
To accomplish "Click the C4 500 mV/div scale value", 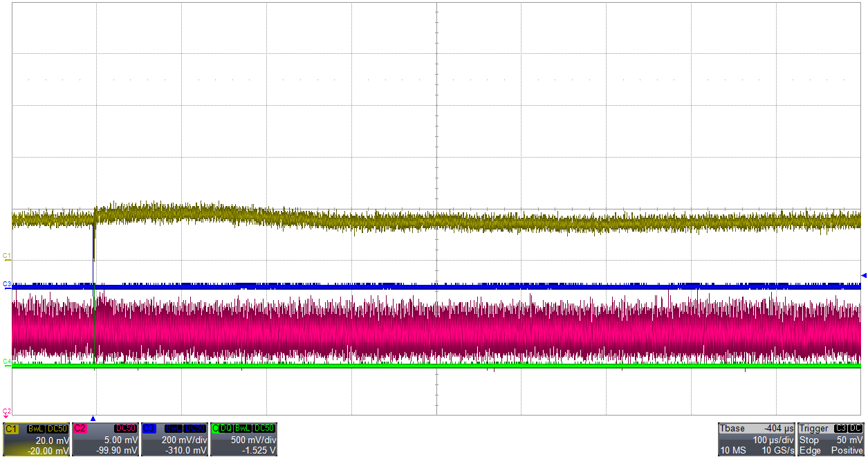I will click(253, 440).
